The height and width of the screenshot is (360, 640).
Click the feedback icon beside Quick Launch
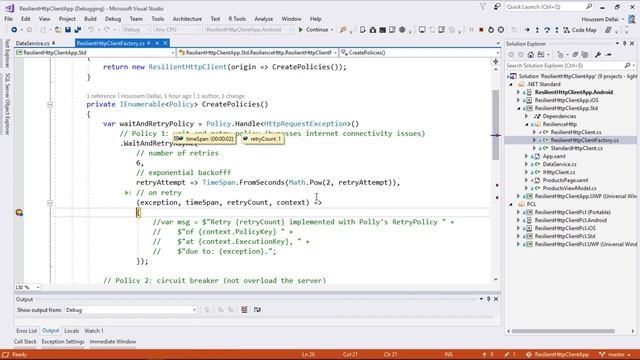point(497,7)
